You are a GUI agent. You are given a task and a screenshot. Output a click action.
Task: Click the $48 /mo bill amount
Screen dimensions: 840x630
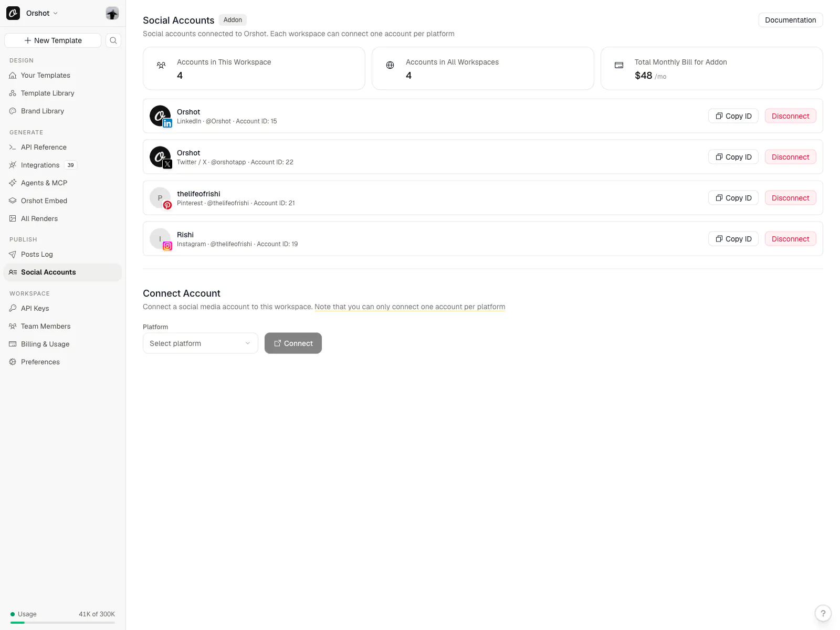tap(650, 76)
